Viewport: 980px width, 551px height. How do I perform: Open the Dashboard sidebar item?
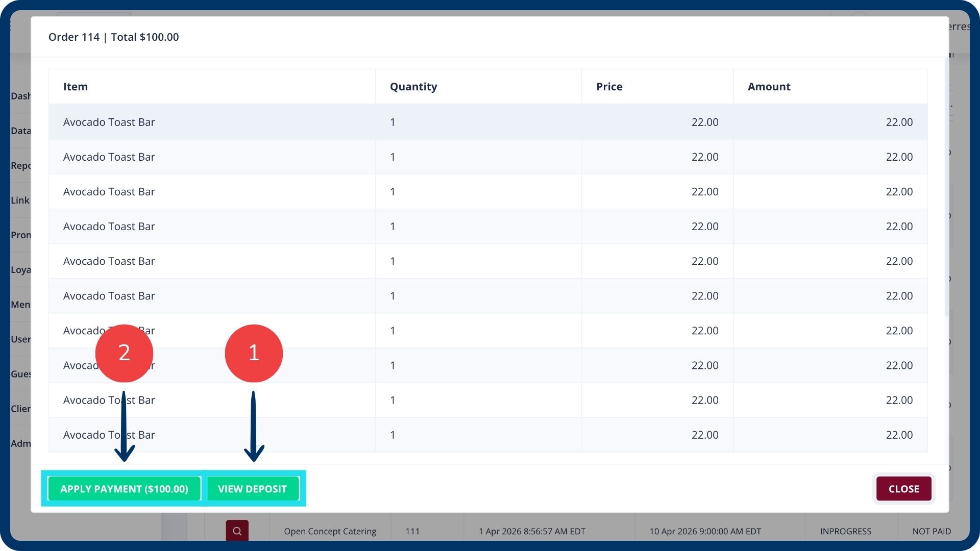(x=20, y=96)
